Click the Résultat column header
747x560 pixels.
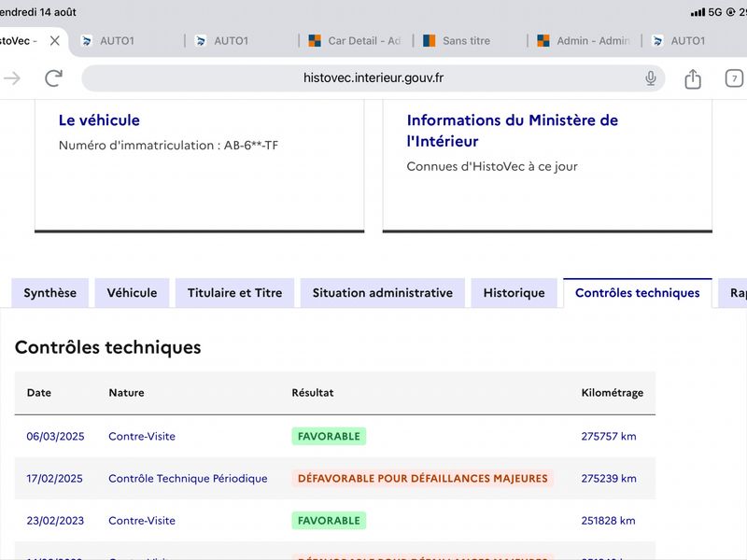click(313, 393)
